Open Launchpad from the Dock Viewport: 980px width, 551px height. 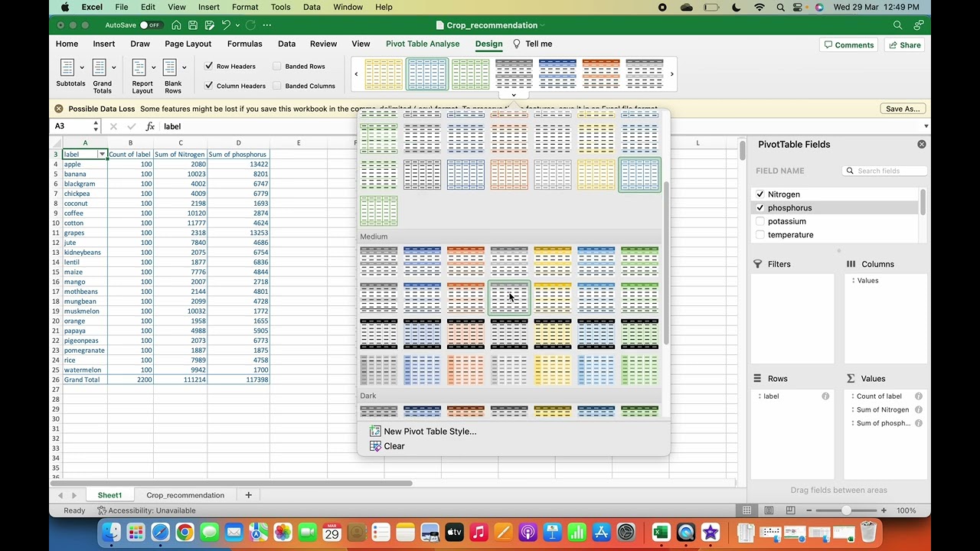point(136,532)
